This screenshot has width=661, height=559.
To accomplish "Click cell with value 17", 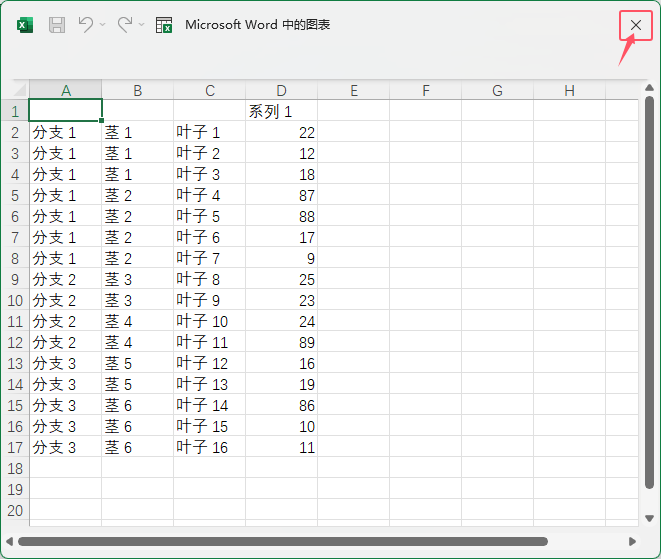I will (281, 237).
